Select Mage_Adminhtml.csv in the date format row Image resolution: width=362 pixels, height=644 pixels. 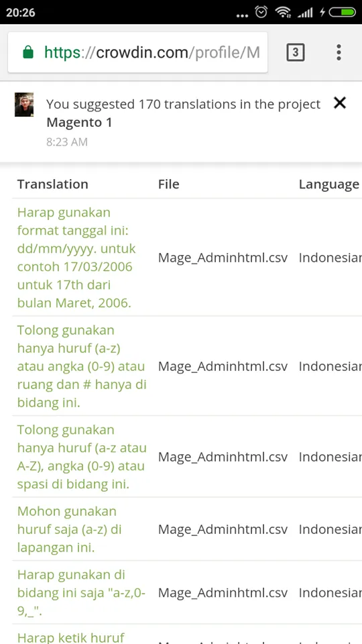point(223,258)
